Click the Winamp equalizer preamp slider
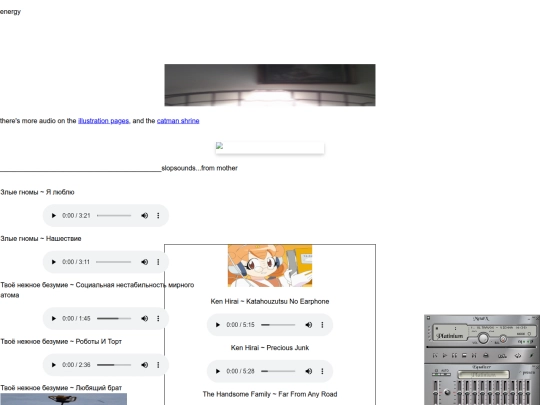Image resolution: width=540 pixels, height=405 pixels. click(435, 393)
